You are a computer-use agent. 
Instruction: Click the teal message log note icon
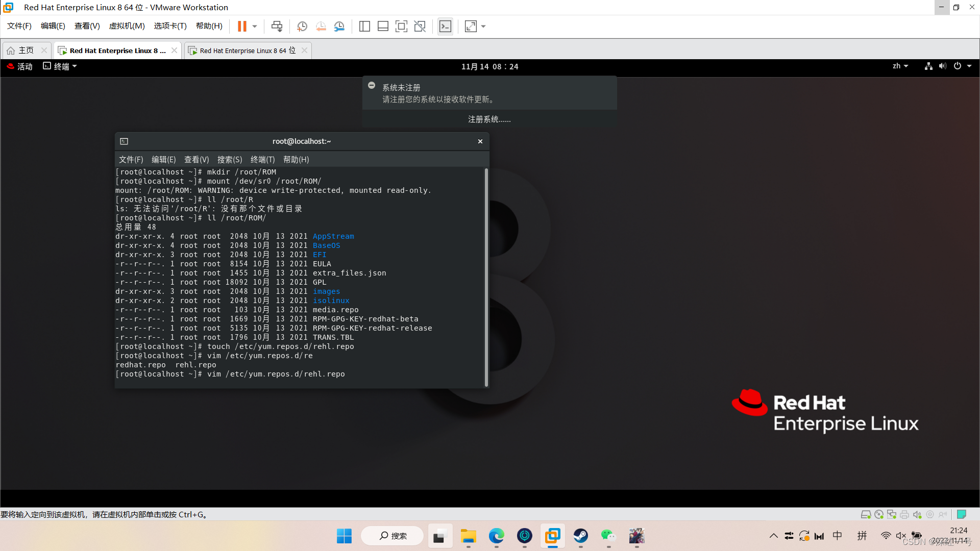(x=962, y=514)
